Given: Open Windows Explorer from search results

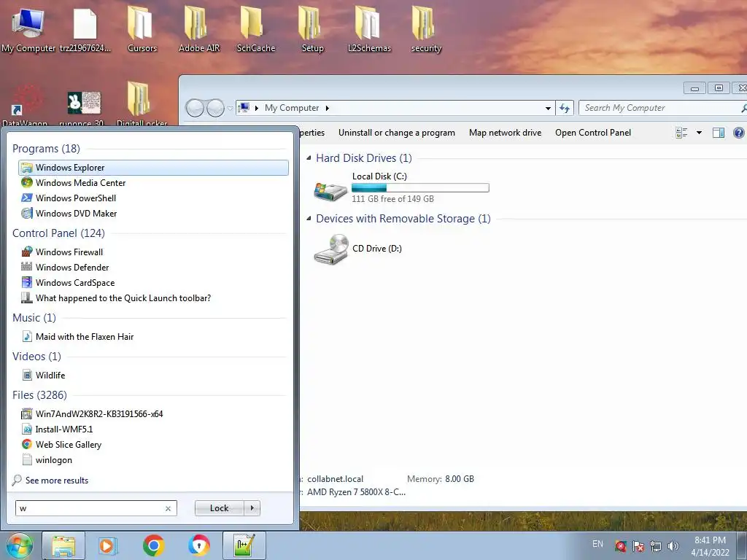Looking at the screenshot, I should point(153,168).
